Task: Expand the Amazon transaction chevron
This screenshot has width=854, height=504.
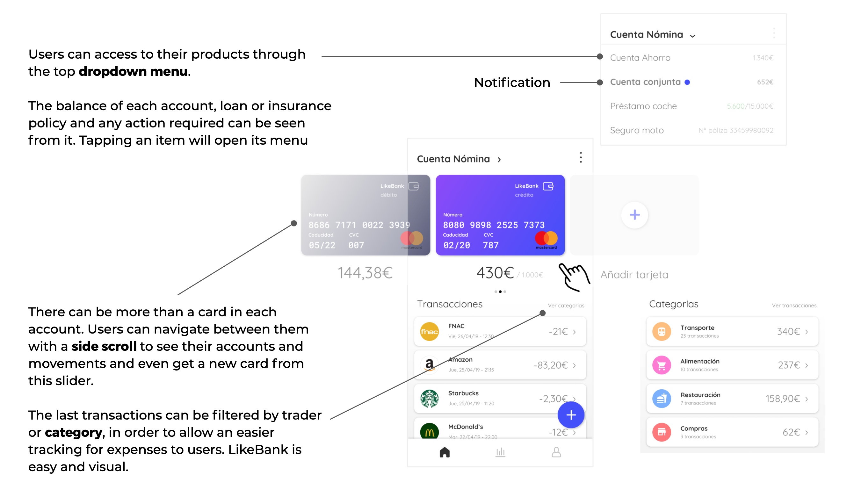Action: [x=574, y=365]
